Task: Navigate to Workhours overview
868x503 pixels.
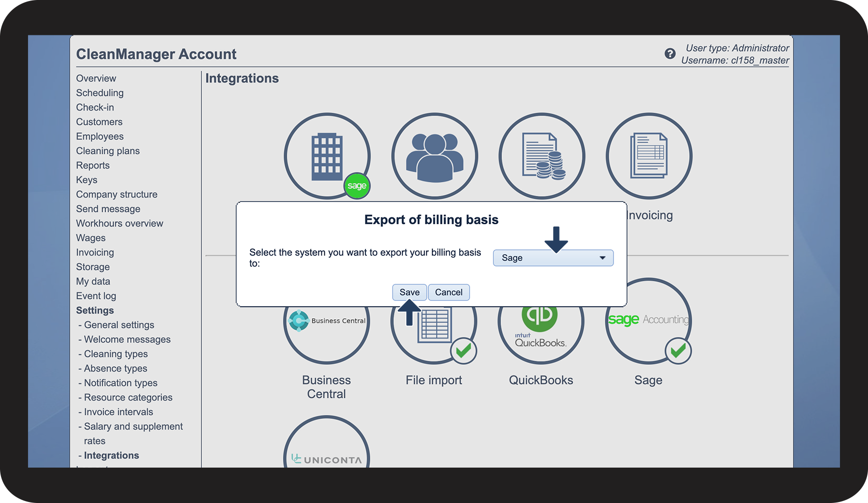Action: pyautogui.click(x=119, y=224)
